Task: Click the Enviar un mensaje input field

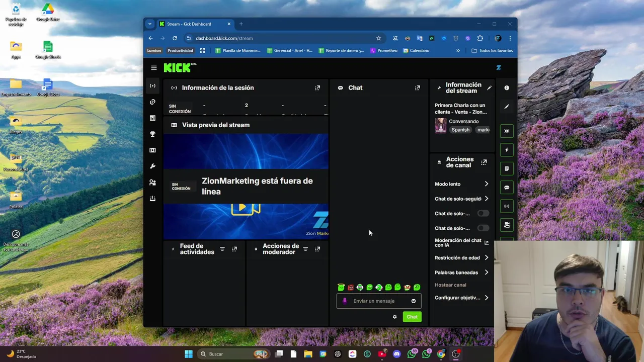Action: 379,301
